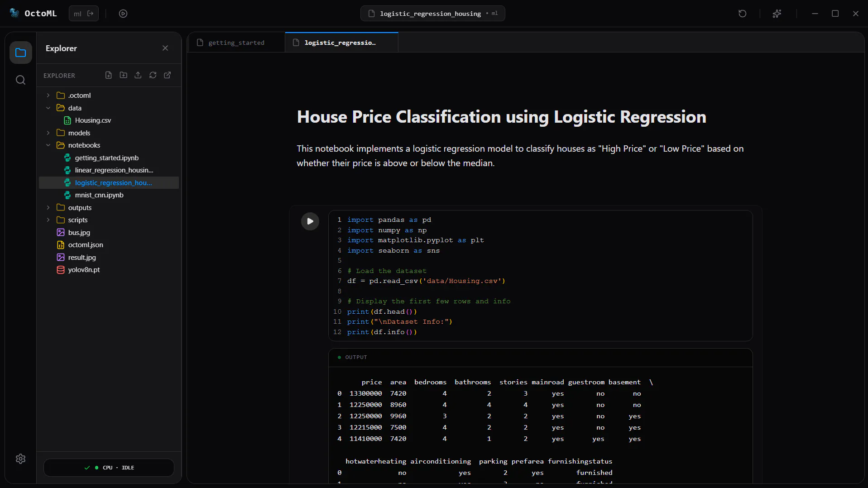This screenshot has width=868, height=488.
Task: Open bus.jpg image file
Action: pyautogui.click(x=109, y=232)
